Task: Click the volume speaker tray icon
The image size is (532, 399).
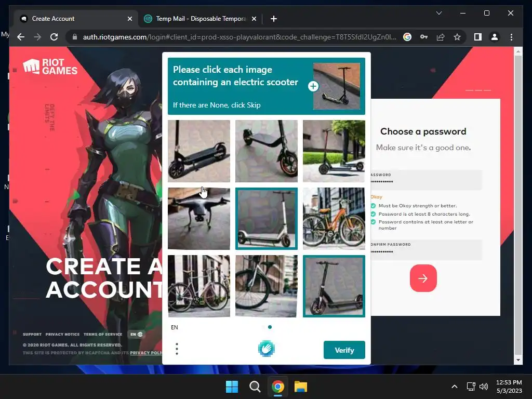Action: 484,387
